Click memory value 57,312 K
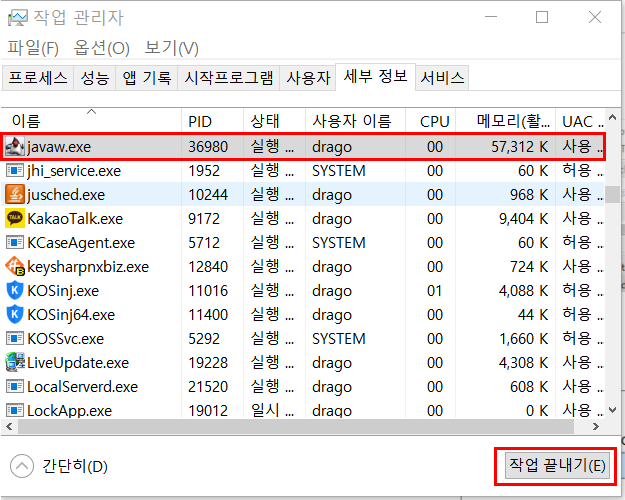The height and width of the screenshot is (500, 625). coord(519,147)
